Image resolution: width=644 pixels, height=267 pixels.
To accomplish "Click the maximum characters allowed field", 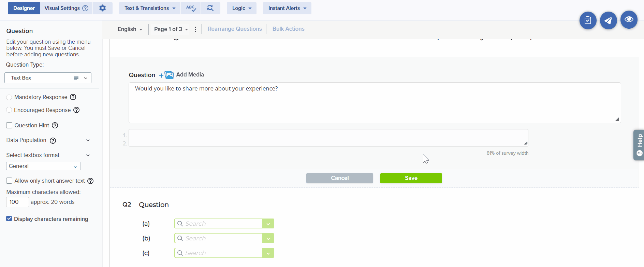I will coord(17,202).
